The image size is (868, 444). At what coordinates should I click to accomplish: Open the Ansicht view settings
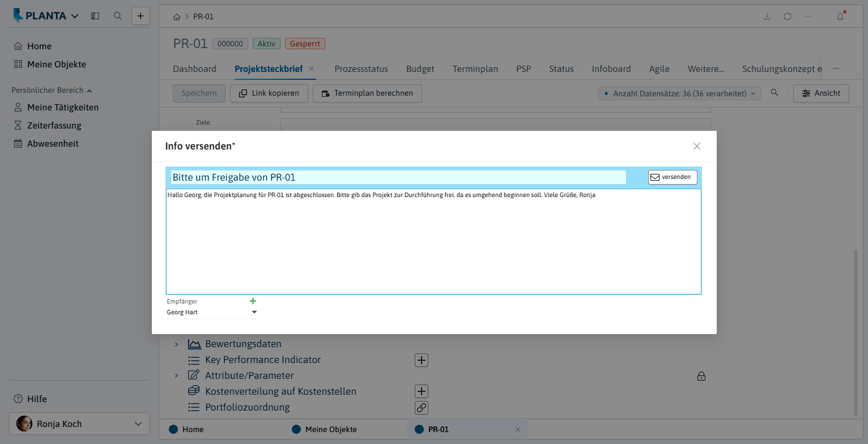tap(821, 93)
